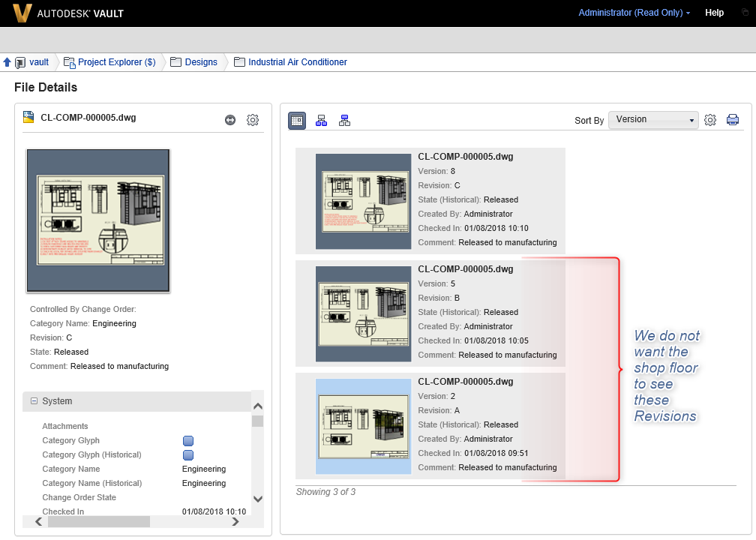Screen dimensions: 756x540
Task: Click the 'Attachments' property row
Action: tap(65, 426)
